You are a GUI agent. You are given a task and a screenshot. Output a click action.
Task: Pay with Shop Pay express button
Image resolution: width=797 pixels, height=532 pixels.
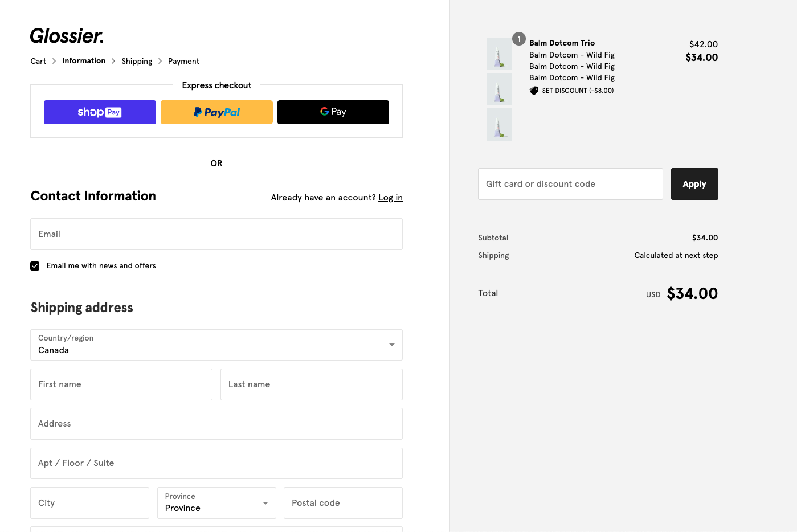[x=100, y=112]
